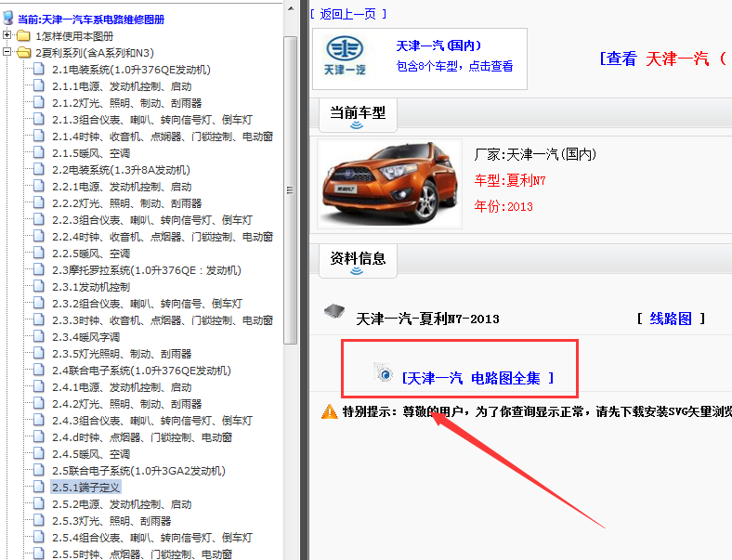Open tree item 2.5.4组合仪表、喇叭、转向信号灯、倒车灯

click(x=152, y=538)
